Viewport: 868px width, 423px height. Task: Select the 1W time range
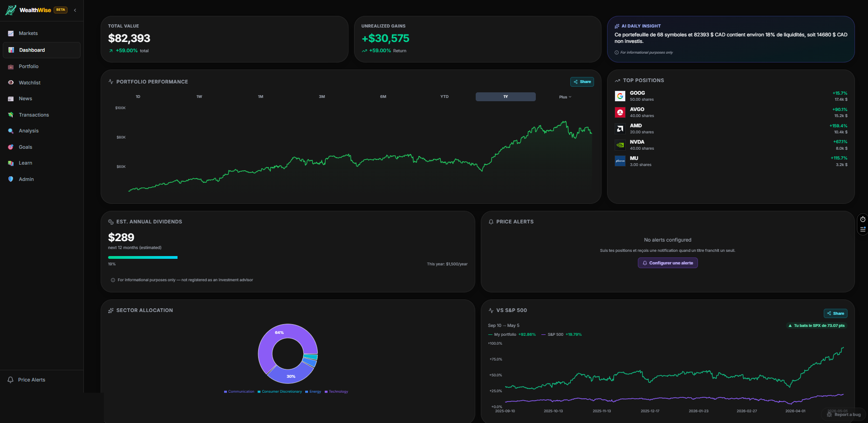[199, 97]
